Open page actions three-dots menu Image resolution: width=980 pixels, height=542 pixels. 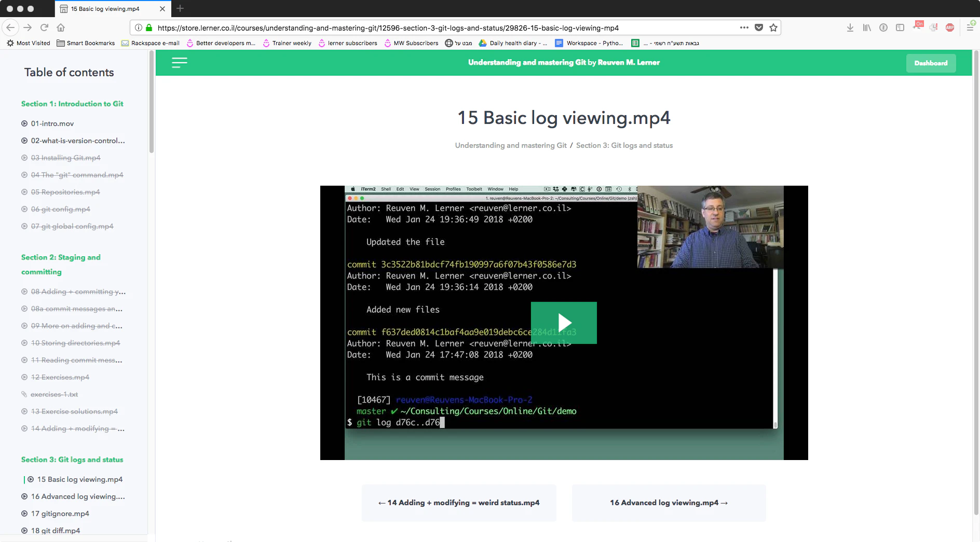click(x=744, y=27)
